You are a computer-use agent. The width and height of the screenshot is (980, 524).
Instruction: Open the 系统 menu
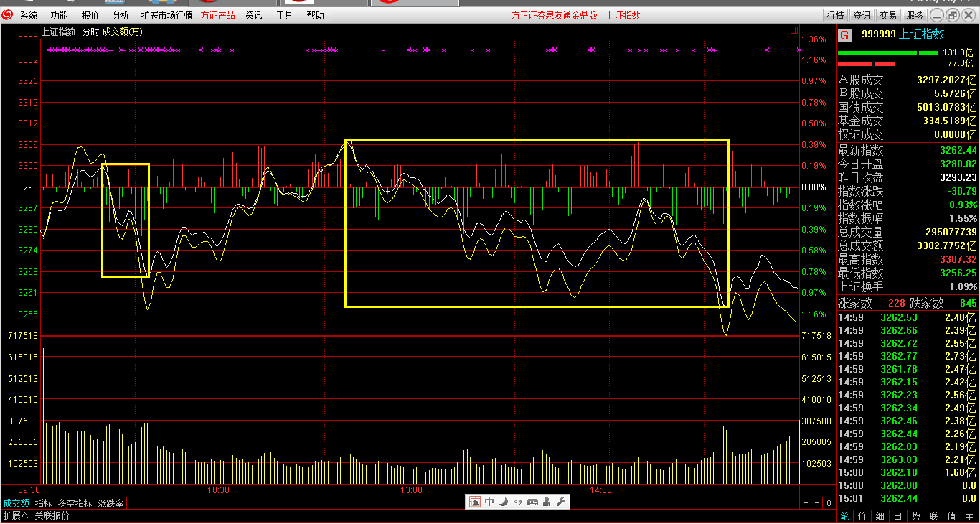click(x=29, y=15)
